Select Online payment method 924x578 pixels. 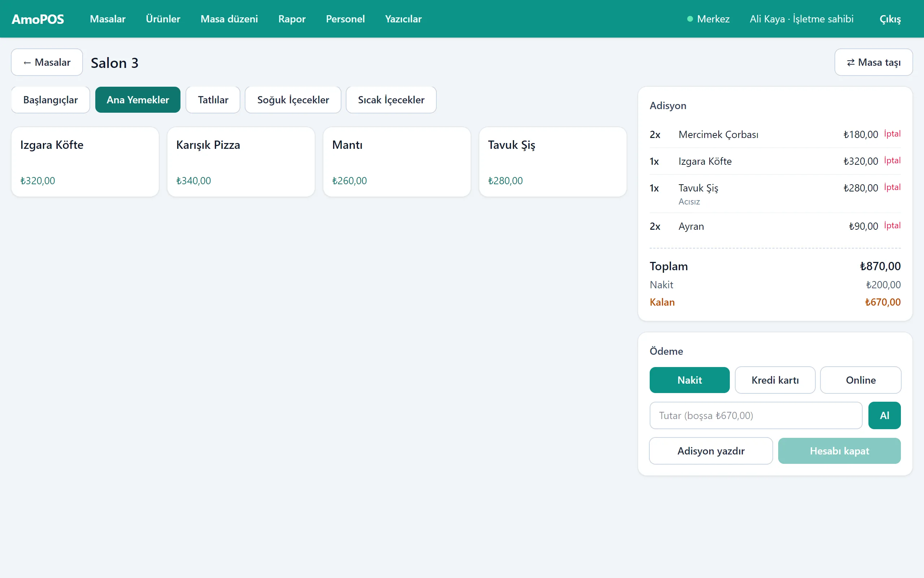[860, 380]
